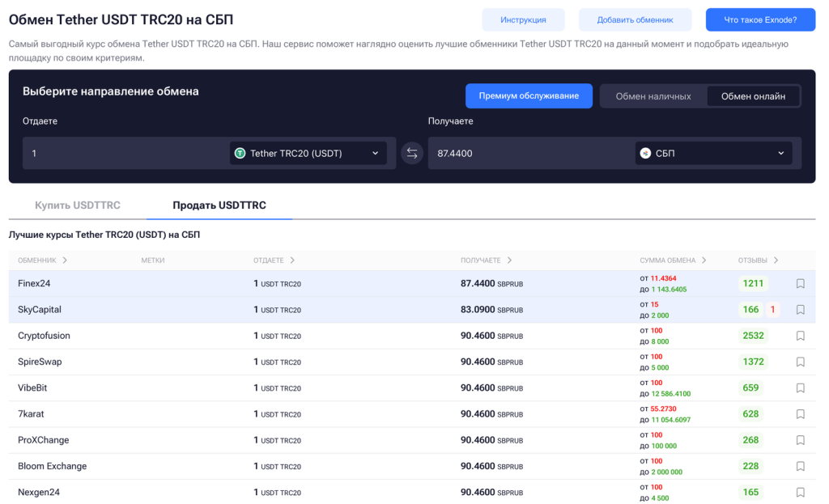This screenshot has height=504, width=829.
Task: Swap exchange direction with the arrows icon
Action: pos(412,153)
